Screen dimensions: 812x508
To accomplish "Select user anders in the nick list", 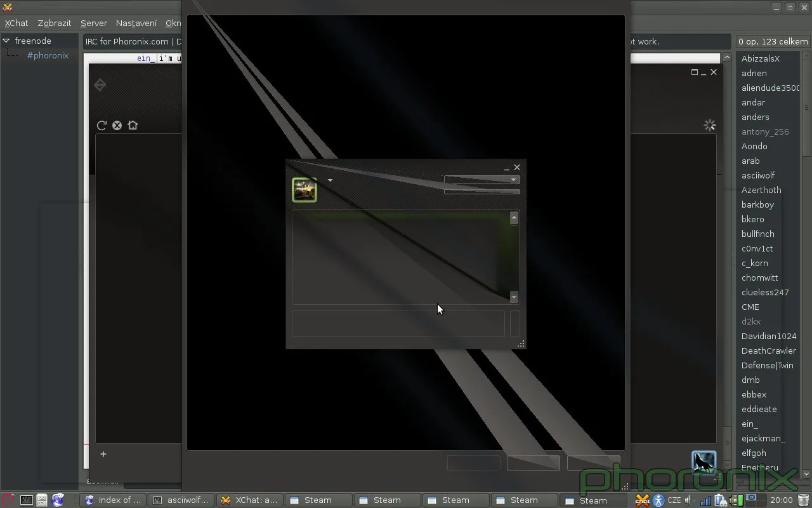I will (x=756, y=117).
